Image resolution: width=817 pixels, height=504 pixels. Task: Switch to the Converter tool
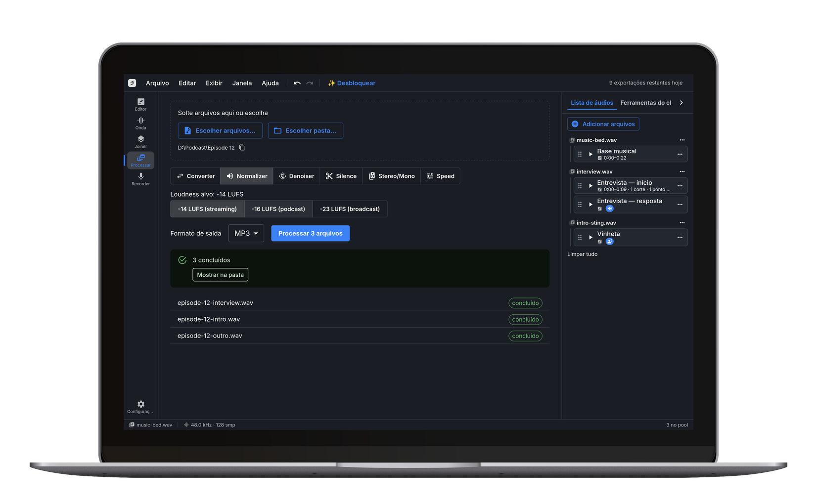click(196, 176)
